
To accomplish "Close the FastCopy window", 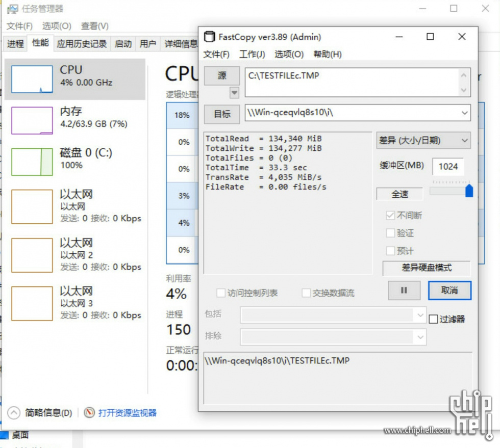I will (x=462, y=37).
